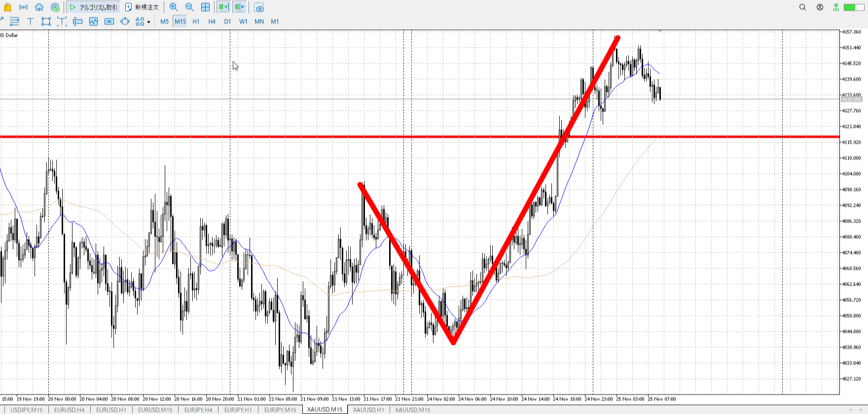Open the market shopping bag icon
The image size is (868, 414).
[7, 7]
